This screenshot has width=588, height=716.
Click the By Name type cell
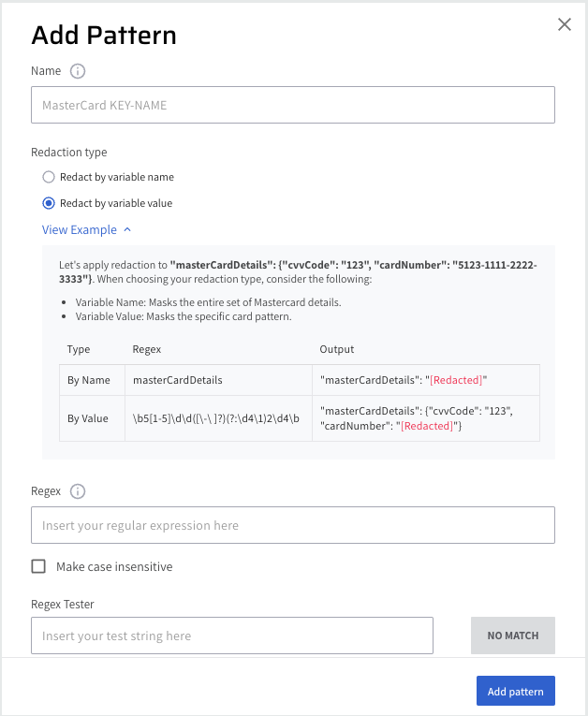(x=88, y=380)
